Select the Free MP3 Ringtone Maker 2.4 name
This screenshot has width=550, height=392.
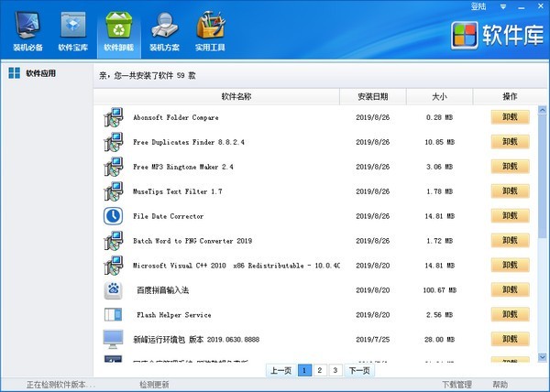click(183, 167)
